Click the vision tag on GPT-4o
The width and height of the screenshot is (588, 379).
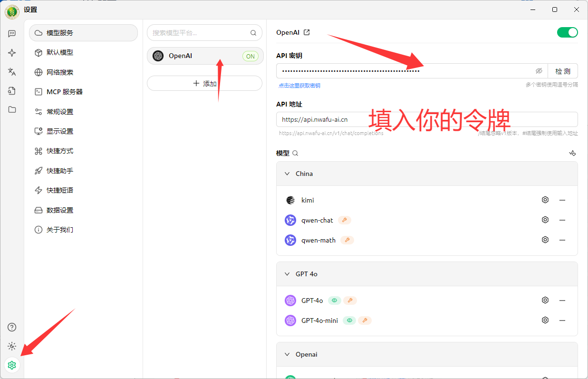click(335, 301)
